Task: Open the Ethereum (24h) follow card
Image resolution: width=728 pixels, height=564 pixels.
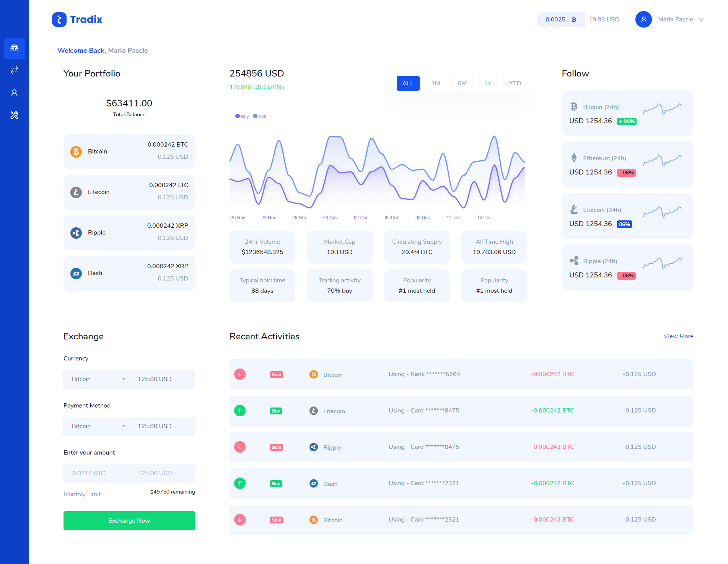Action: coord(627,165)
